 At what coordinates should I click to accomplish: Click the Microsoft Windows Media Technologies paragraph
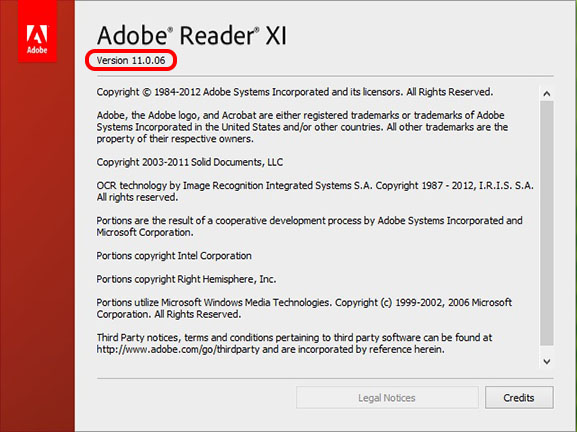304,308
